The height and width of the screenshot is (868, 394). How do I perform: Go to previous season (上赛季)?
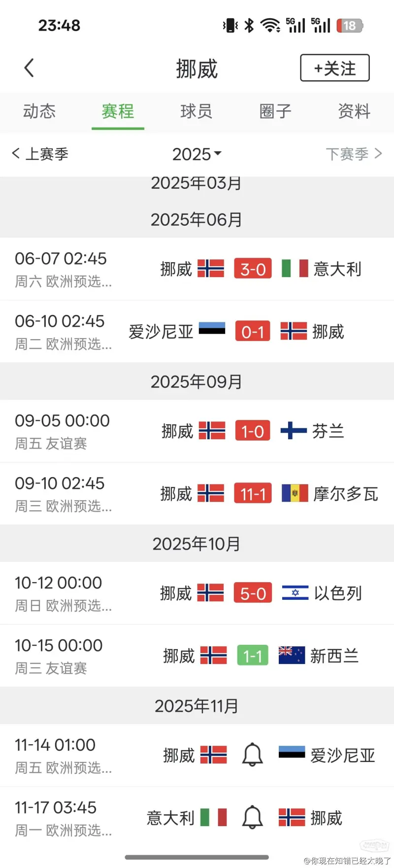pyautogui.click(x=40, y=154)
